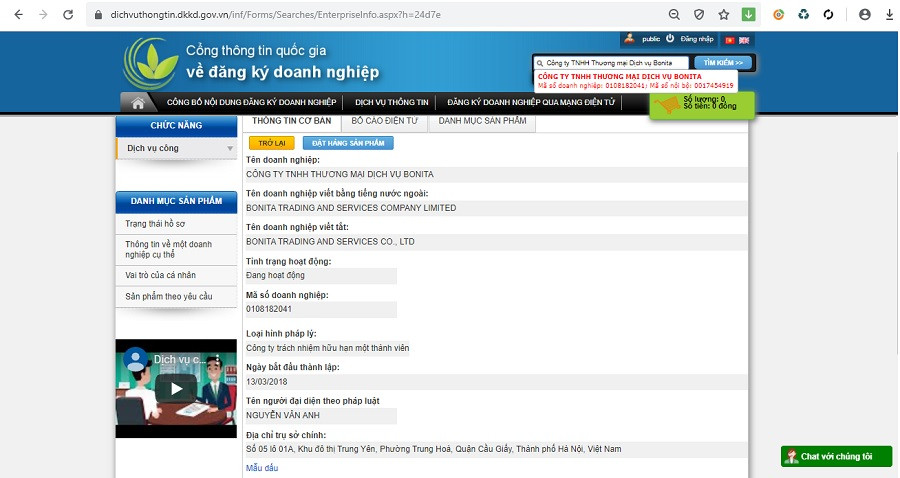Screen dimensions: 900x478
Task: Open Trạng thái hồ sơ sidebar item
Action: [x=176, y=224]
